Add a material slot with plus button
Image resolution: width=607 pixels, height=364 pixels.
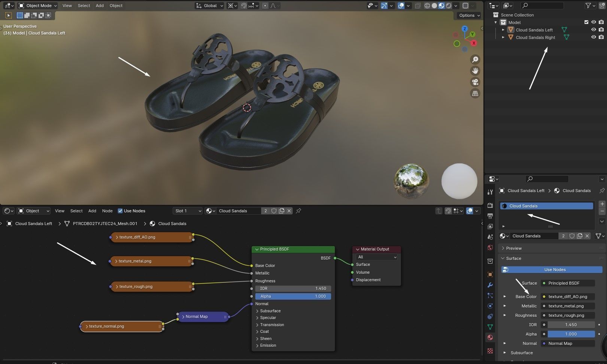602,204
